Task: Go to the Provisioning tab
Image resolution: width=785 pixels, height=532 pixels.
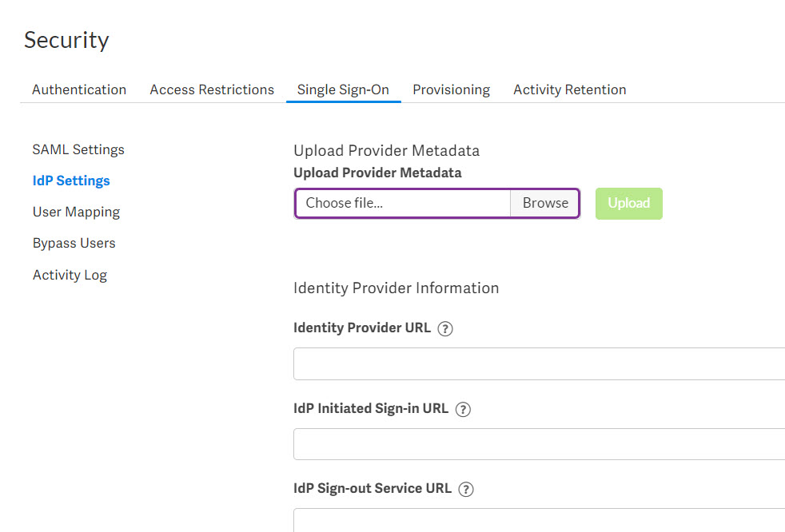Action: tap(451, 89)
